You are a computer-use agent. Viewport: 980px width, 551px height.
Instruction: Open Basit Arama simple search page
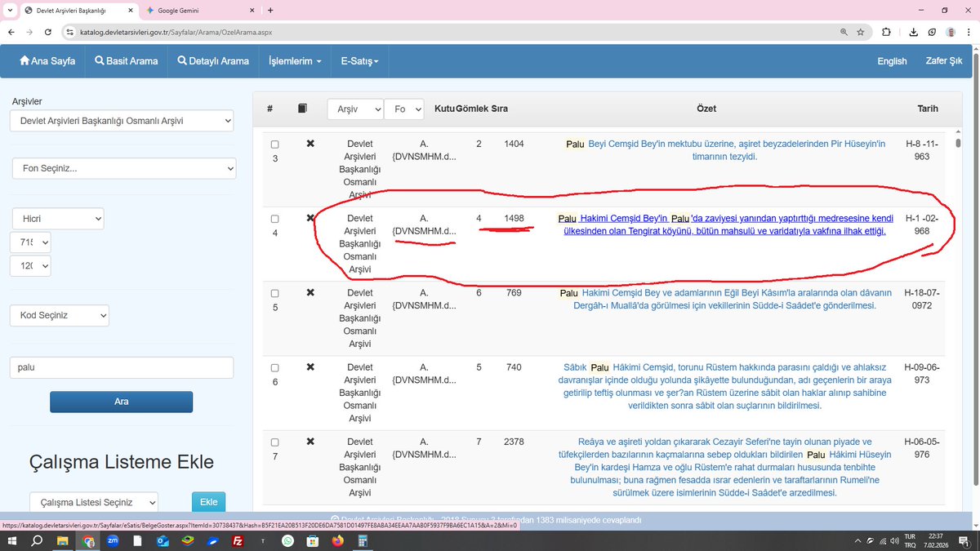pyautogui.click(x=126, y=61)
